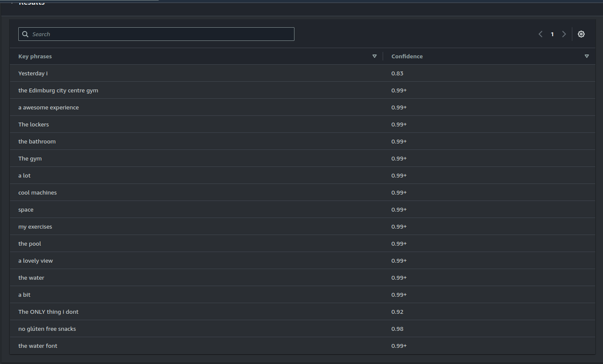
Task: Click the Key phrases column header
Action: (x=35, y=56)
